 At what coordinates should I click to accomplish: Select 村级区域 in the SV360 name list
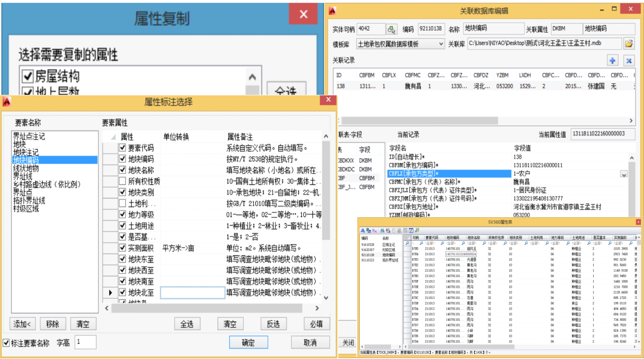tap(389, 250)
